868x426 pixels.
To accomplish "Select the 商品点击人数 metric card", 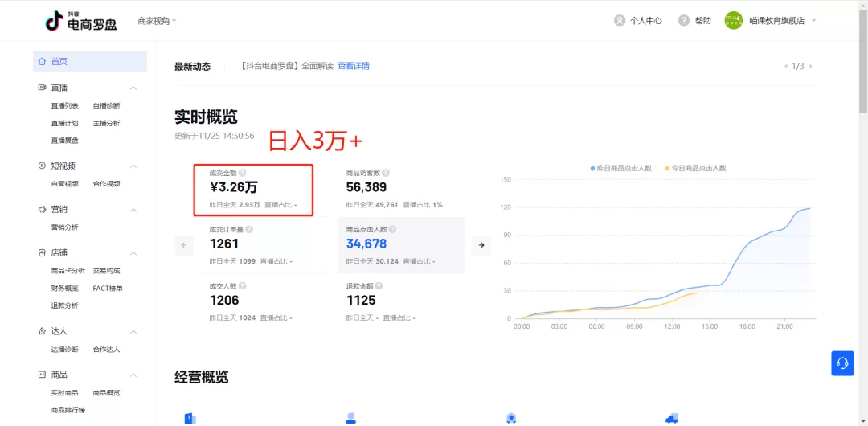I will coord(400,245).
